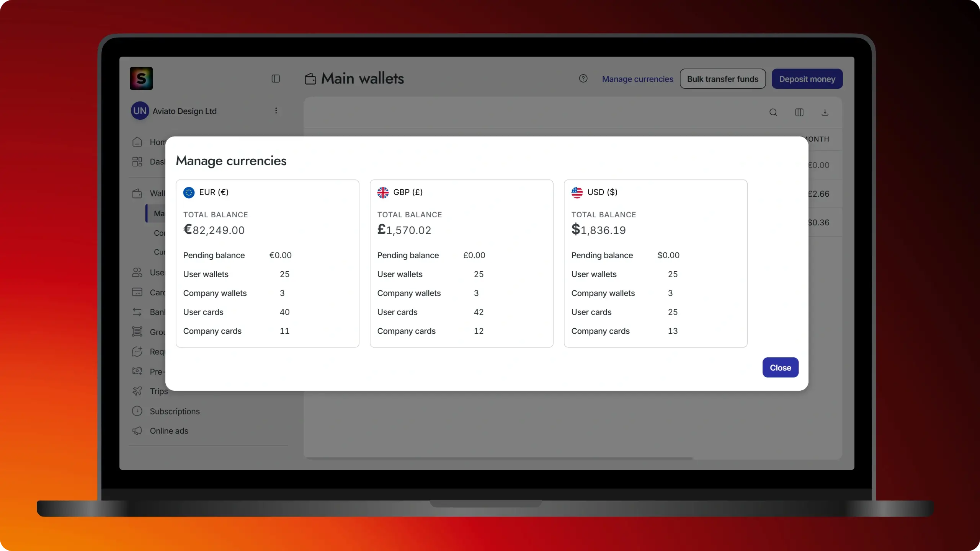Open the column layout icon

point(799,112)
